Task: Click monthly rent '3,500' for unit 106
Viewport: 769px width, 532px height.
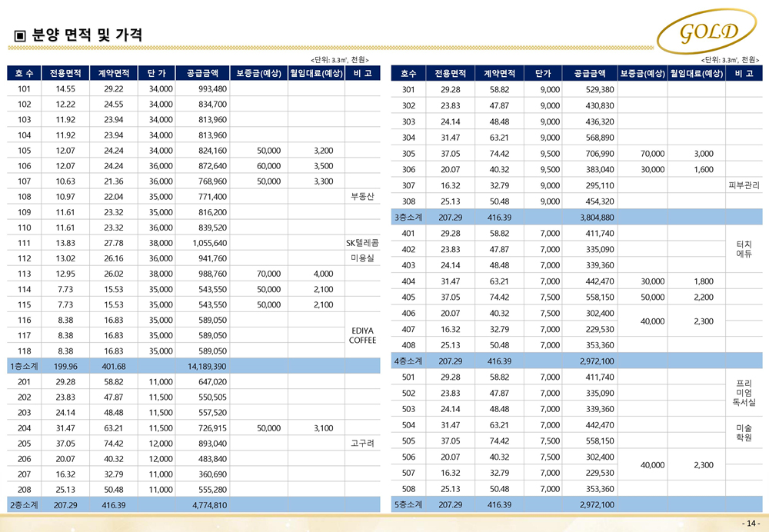Action: click(324, 166)
